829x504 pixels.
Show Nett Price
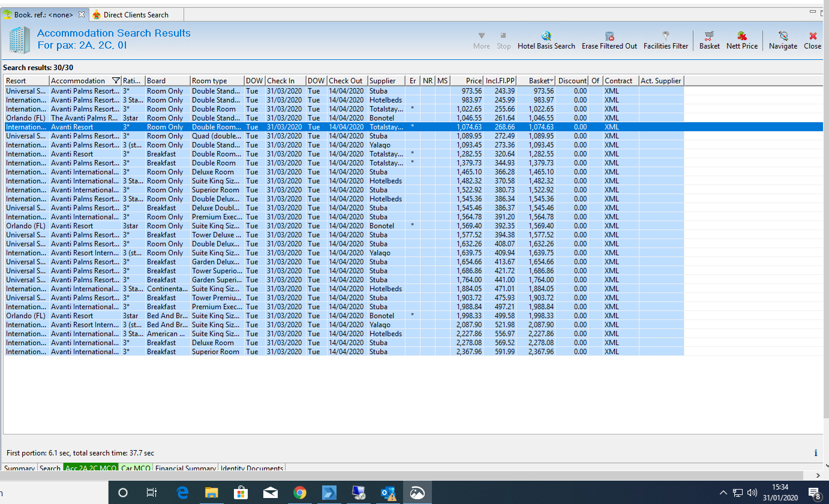(741, 37)
